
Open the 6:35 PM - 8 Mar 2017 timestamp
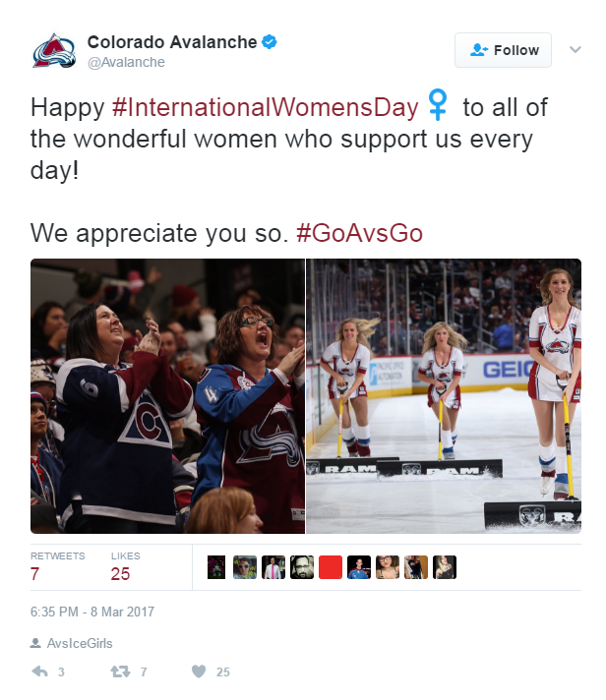coord(92,612)
